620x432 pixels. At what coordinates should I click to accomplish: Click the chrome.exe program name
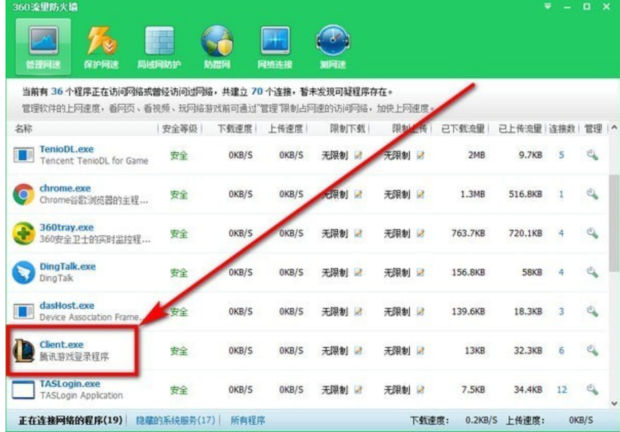pyautogui.click(x=65, y=189)
